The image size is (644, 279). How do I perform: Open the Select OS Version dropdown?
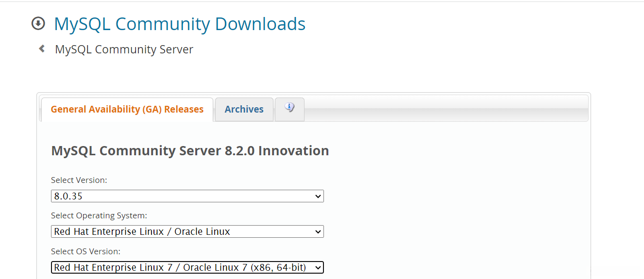coord(187,267)
